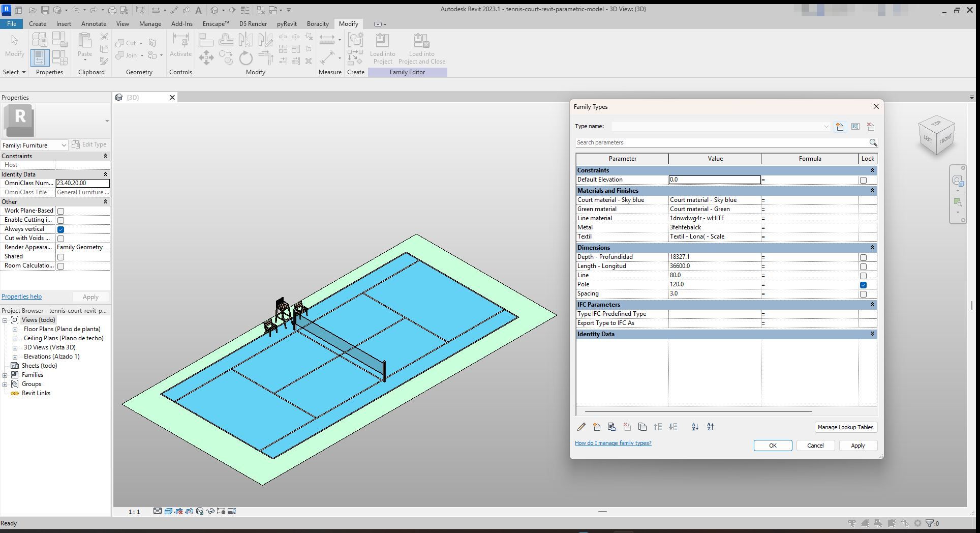Collapse the Dimensions section in Family Types

(x=872, y=248)
